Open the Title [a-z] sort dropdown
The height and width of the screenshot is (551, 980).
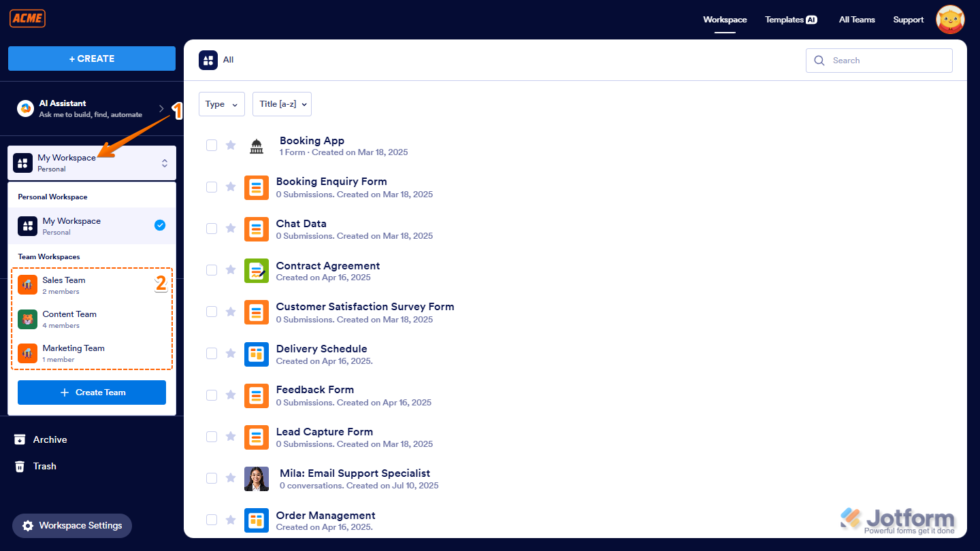282,104
